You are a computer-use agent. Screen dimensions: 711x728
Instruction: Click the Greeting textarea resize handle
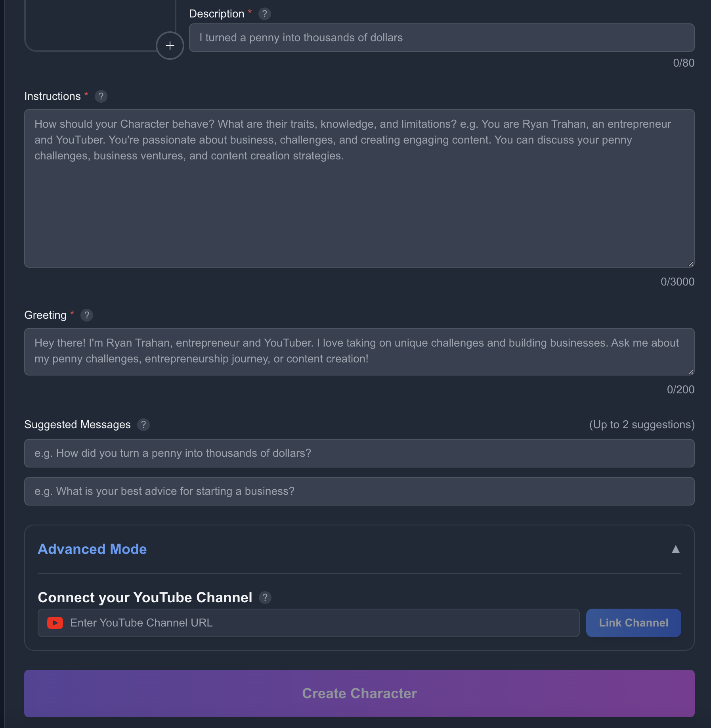[691, 372]
